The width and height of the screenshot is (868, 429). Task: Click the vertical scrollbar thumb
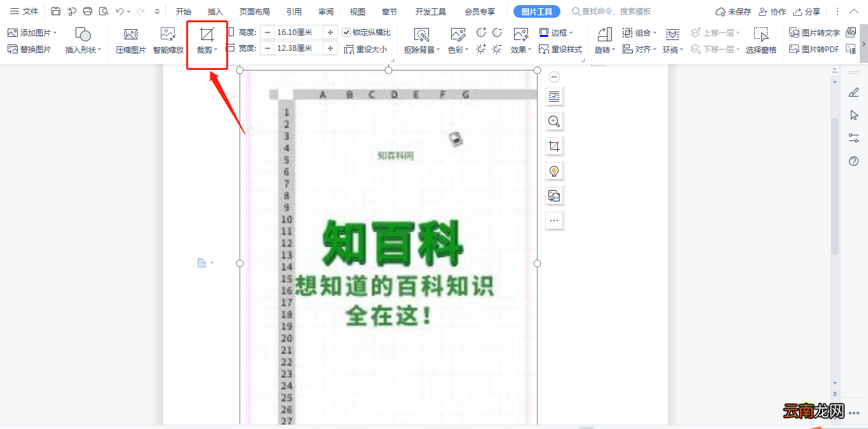[835, 186]
